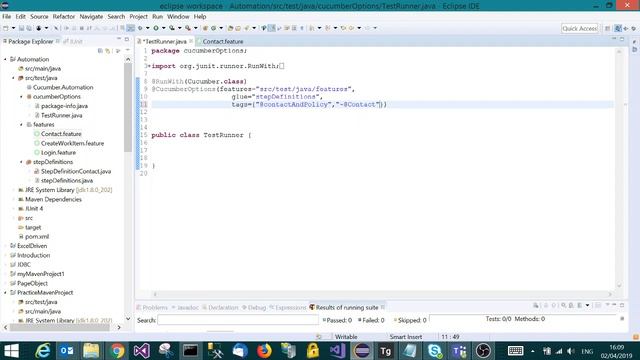Open the External Tools dropdown arrow
Screen dimensions: 640x360
click(x=196, y=28)
